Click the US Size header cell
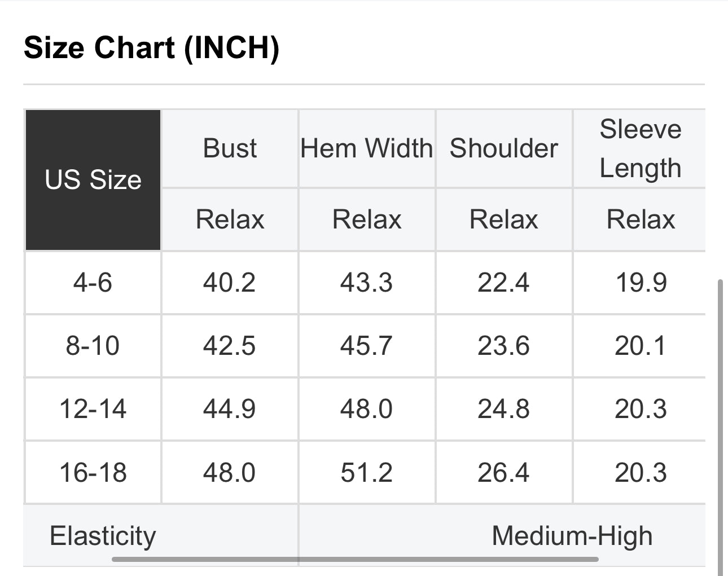Screen dimensions: 728x576 (93, 180)
